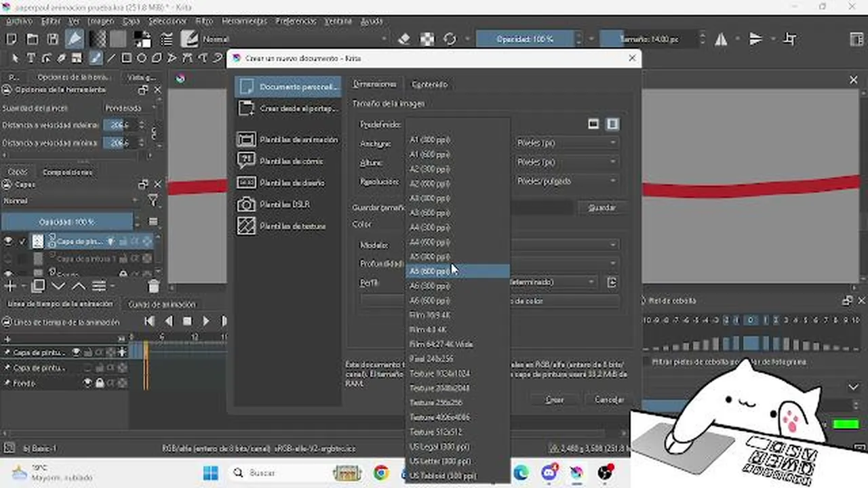This screenshot has height=488, width=868.
Task: Adjust the layer Opacidad slider
Action: (x=66, y=222)
